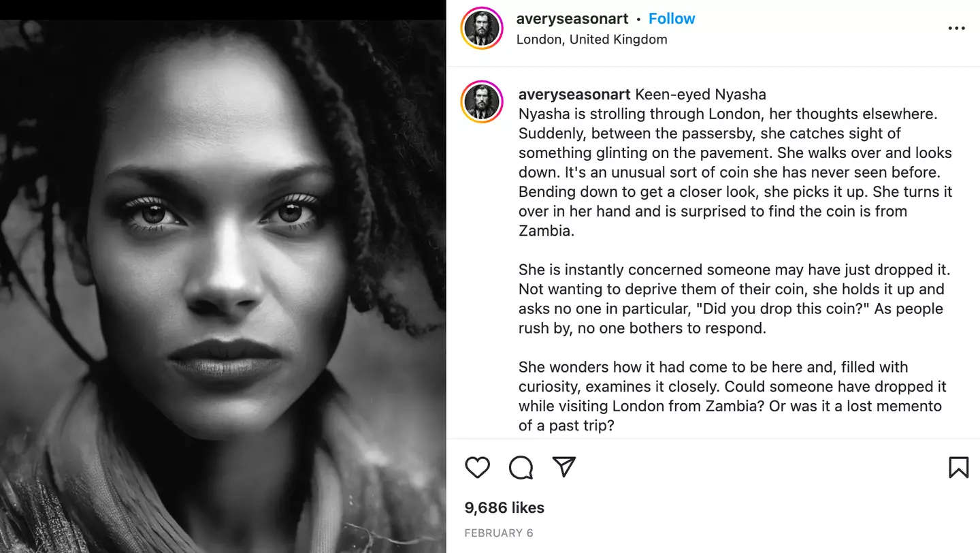Open the three-dot more options menu
The image size is (980, 553).
pos(956,29)
